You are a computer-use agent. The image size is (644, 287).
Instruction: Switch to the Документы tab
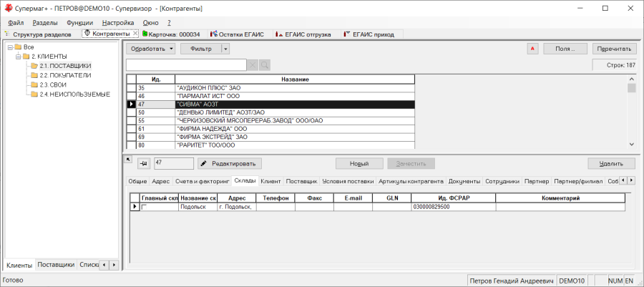click(x=464, y=181)
